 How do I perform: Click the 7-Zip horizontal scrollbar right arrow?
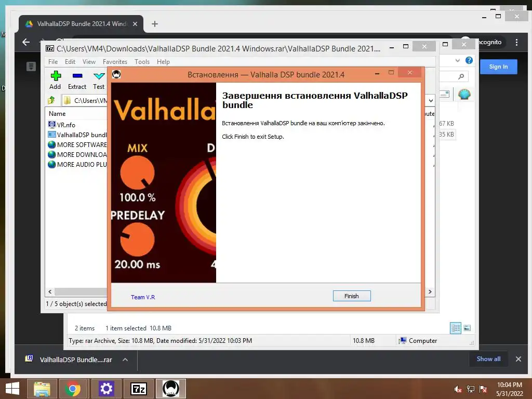coord(430,292)
